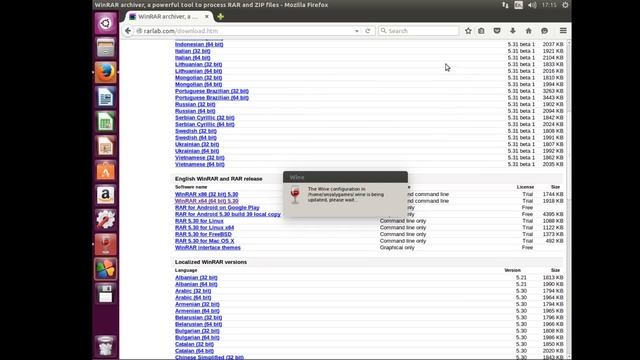Open Ubuntu Dash search launcher
Screen dimensions: 640x360
pyautogui.click(x=106, y=23)
